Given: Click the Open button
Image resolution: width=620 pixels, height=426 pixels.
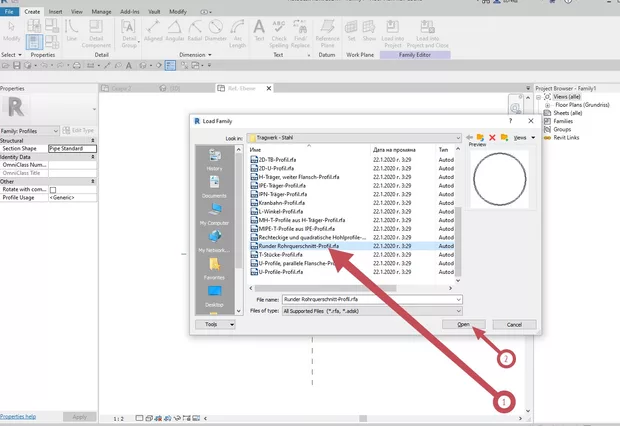Looking at the screenshot, I should 464,324.
